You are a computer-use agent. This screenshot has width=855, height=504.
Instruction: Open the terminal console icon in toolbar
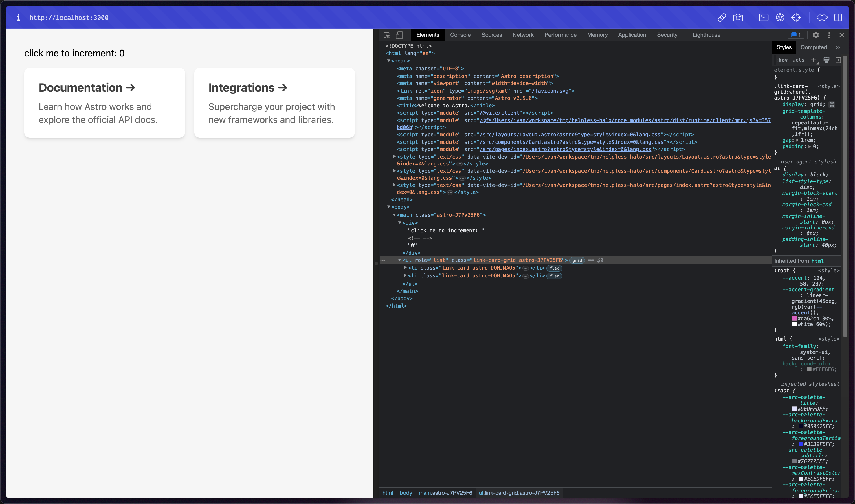point(764,18)
